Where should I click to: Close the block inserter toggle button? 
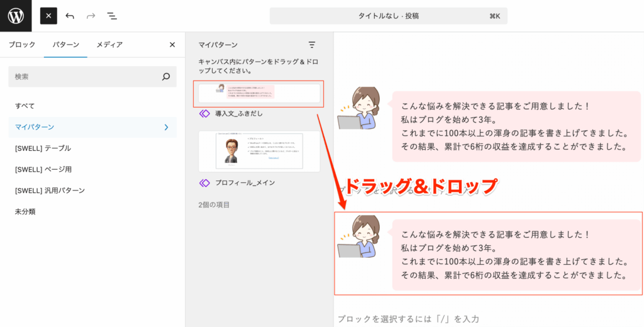coord(48,16)
